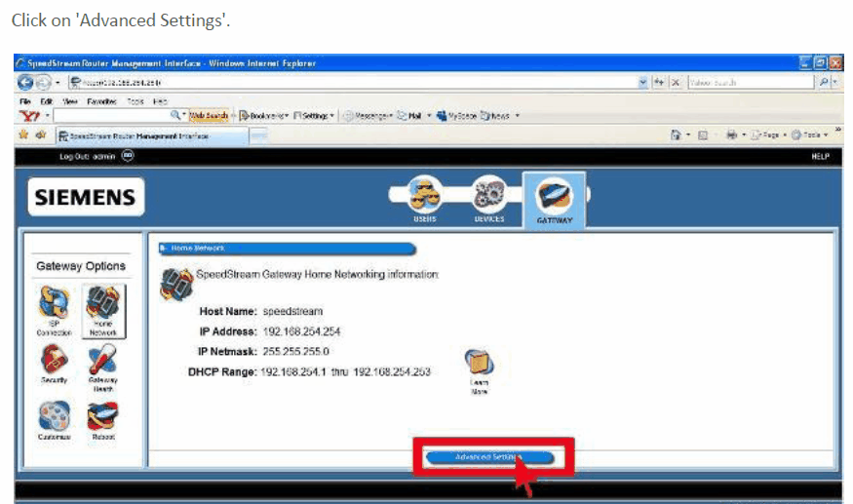Open the Bookmarks toolbar dropdown

(x=264, y=116)
